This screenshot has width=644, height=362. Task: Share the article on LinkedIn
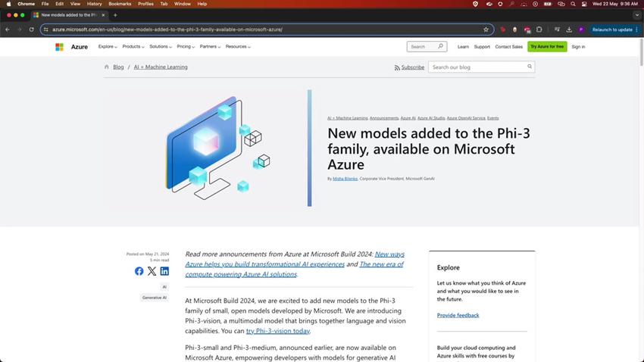164,271
